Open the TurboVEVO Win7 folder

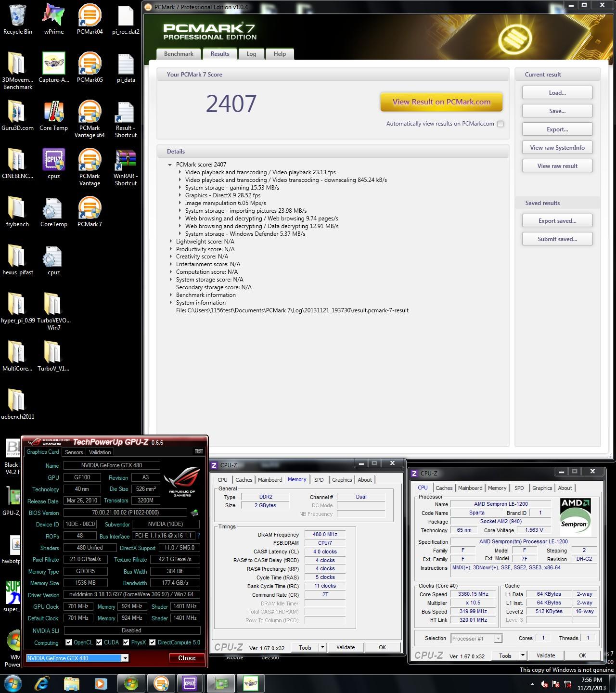tap(53, 311)
